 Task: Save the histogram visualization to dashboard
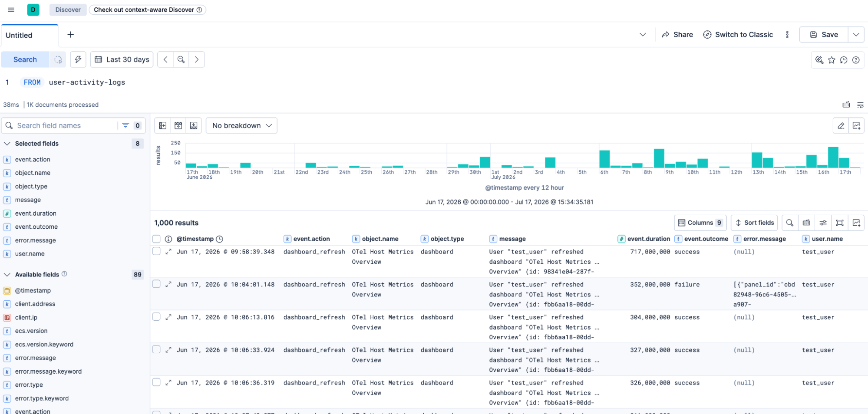point(856,125)
